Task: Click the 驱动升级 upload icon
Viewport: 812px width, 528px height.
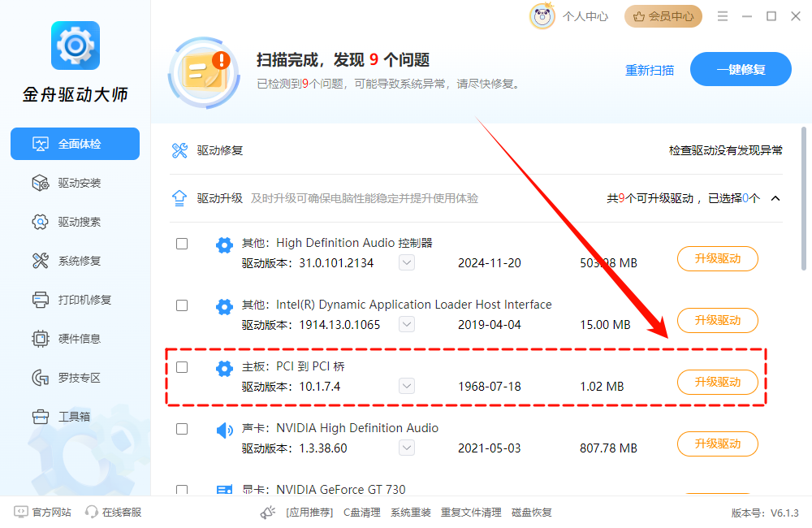Action: pyautogui.click(x=179, y=198)
